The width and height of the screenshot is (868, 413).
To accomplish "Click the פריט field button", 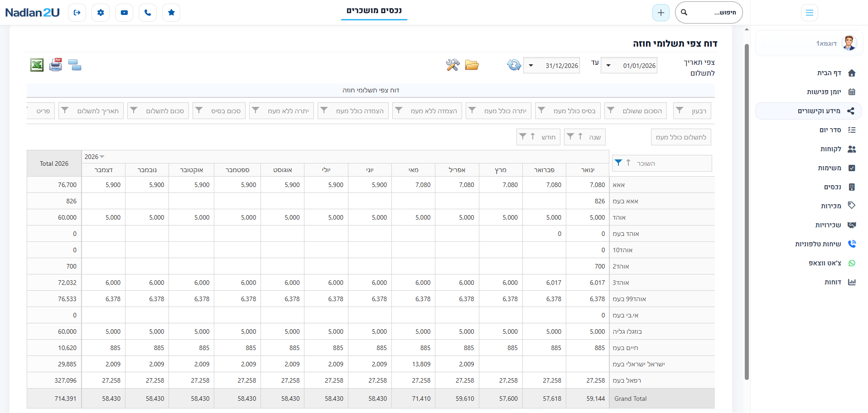I will (x=41, y=111).
